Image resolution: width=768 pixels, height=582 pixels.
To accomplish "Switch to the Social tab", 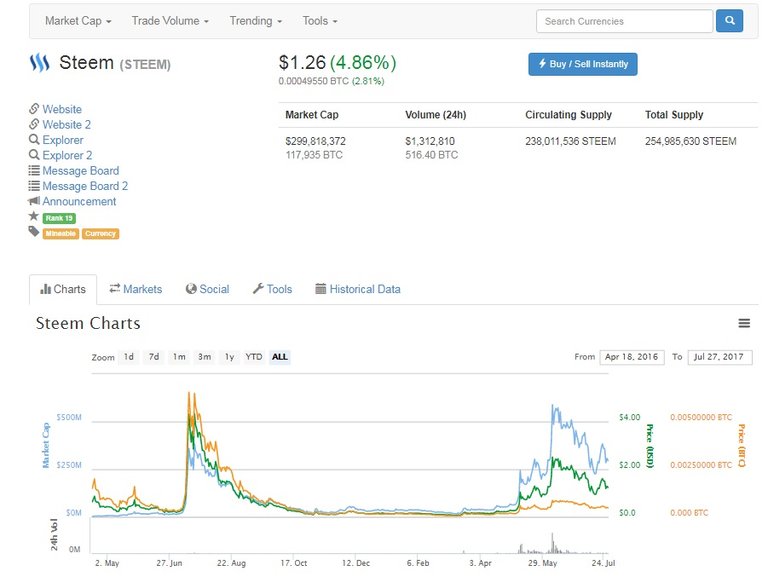I will coord(208,289).
